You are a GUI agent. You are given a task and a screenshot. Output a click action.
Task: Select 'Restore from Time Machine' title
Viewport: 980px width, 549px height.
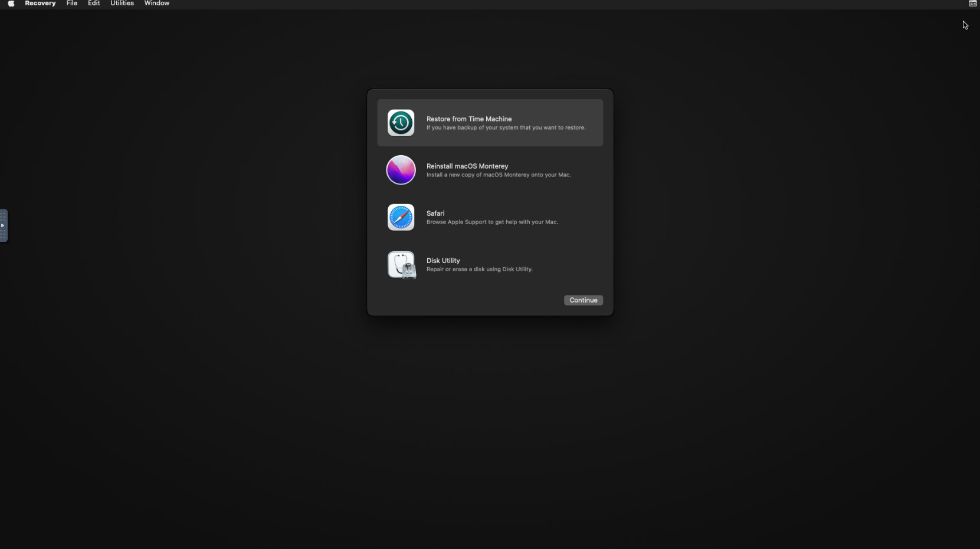[469, 119]
